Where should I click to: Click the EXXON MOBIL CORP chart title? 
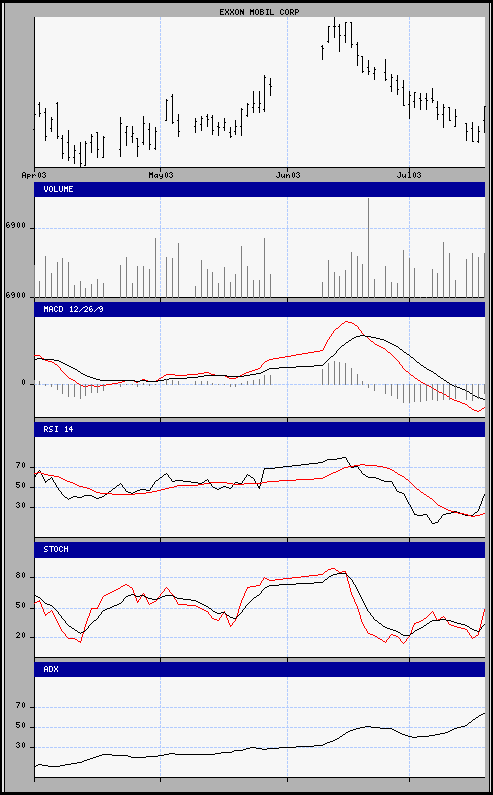tap(259, 12)
